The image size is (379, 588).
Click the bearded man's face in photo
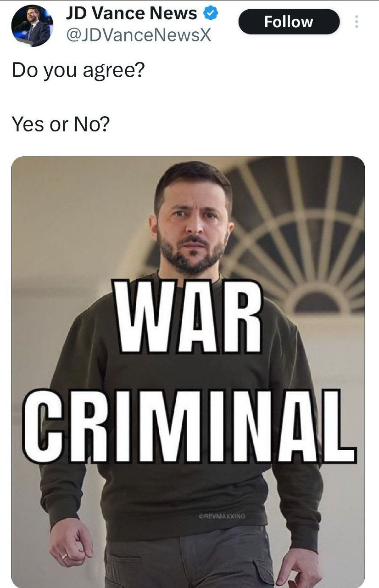pyautogui.click(x=192, y=220)
